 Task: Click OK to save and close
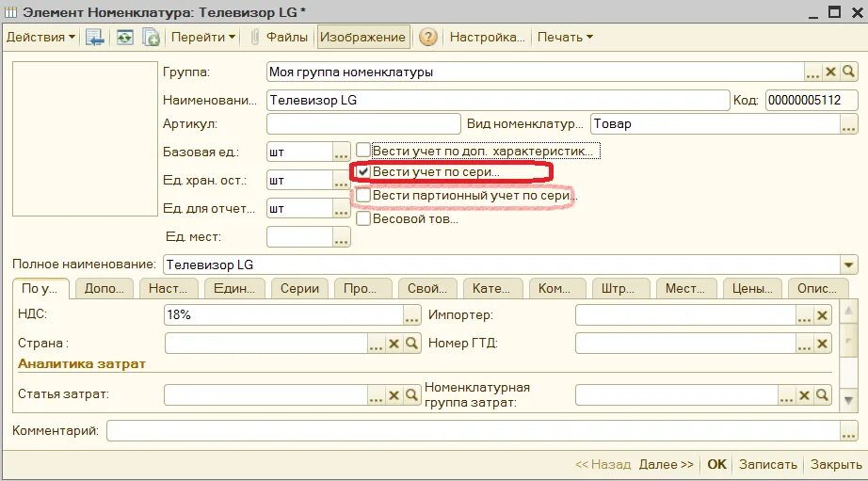pyautogui.click(x=716, y=464)
